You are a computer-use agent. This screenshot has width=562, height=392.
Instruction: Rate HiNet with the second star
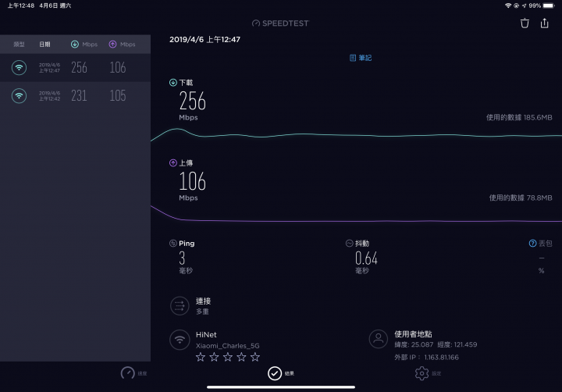(214, 357)
